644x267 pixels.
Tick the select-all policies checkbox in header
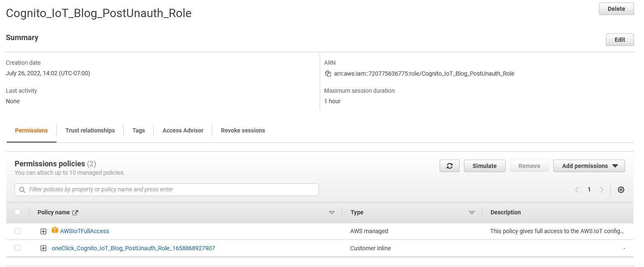[x=18, y=212]
